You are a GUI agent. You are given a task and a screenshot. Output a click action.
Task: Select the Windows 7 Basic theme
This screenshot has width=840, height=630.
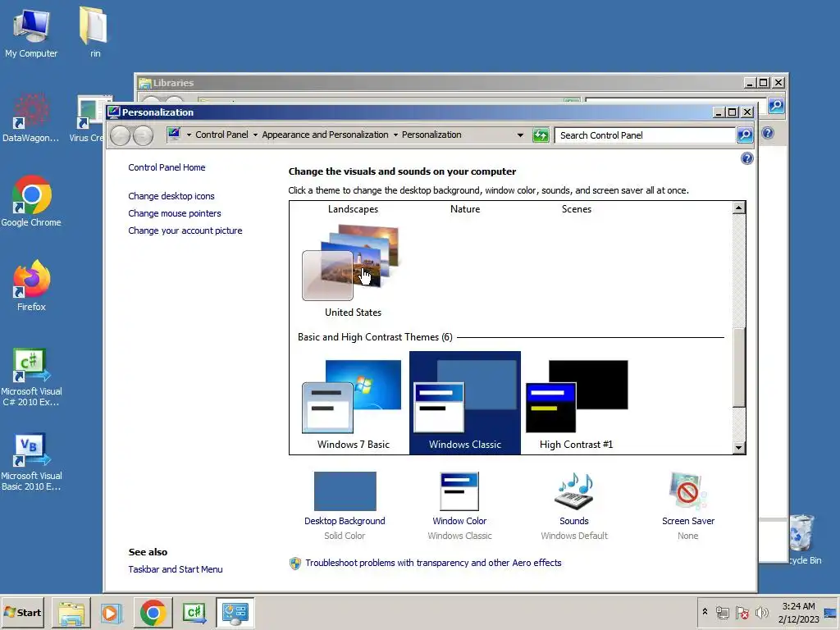(353, 404)
